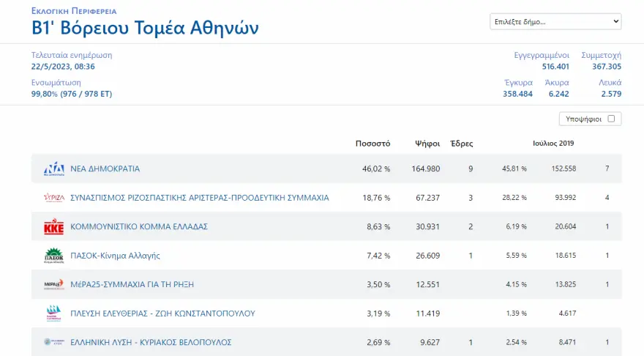Open ΣΥΝΑΣΠΙΣΜΟΣ ΡΙΖΟΣΠΑΣΤΙΚΗΣ ΑΡΙΣΤΕΡΑΣ party link
The image size is (644, 356).
pos(199,198)
